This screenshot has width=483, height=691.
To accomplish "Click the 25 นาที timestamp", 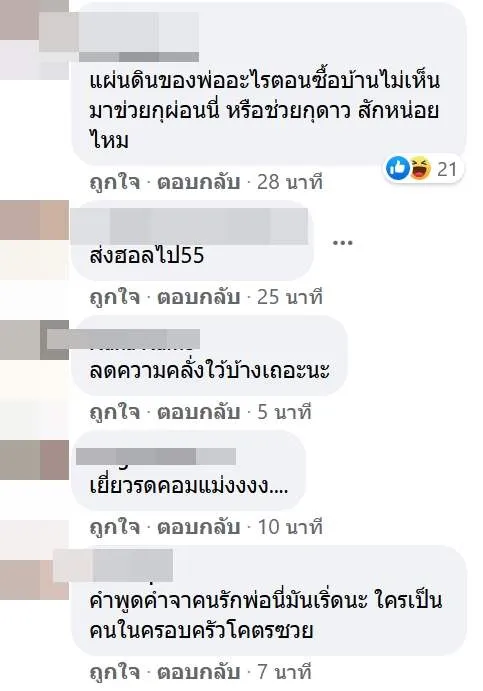I will (x=290, y=297).
